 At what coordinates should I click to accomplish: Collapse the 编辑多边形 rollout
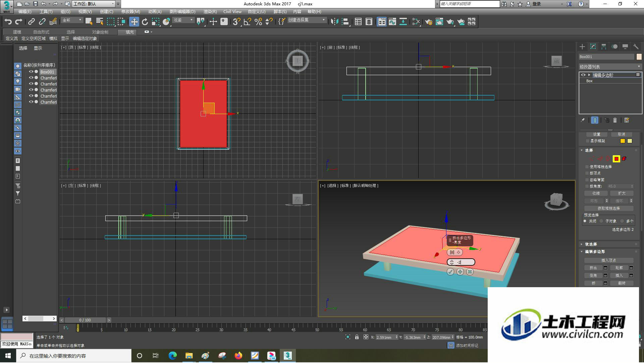coord(582,252)
